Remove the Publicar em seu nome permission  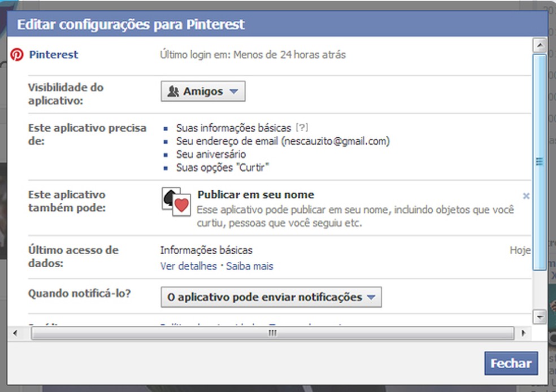[526, 195]
